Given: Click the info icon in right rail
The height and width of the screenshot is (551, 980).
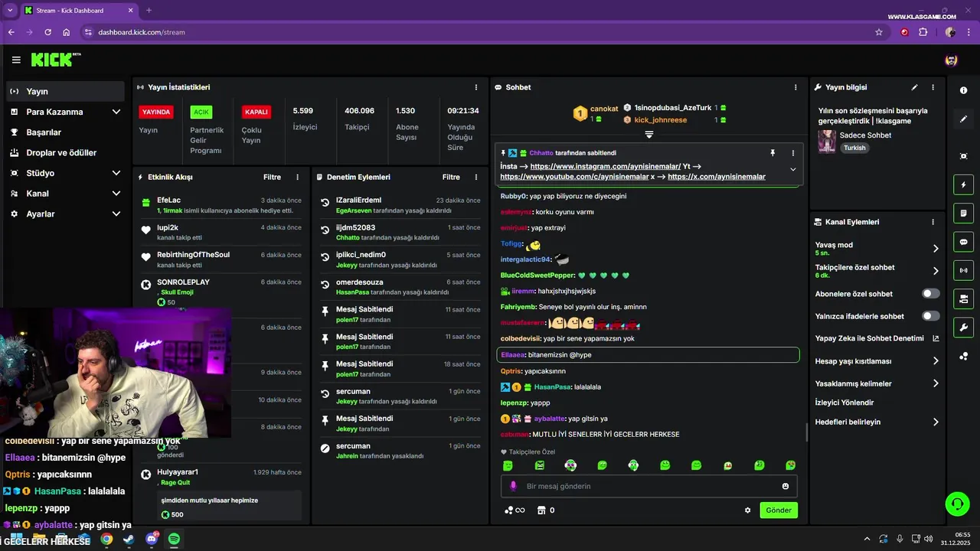Looking at the screenshot, I should click(x=963, y=90).
